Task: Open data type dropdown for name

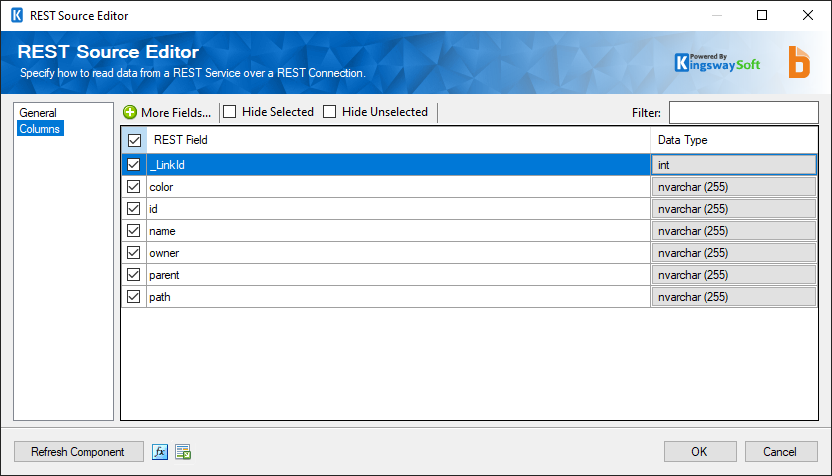Action: 734,231
